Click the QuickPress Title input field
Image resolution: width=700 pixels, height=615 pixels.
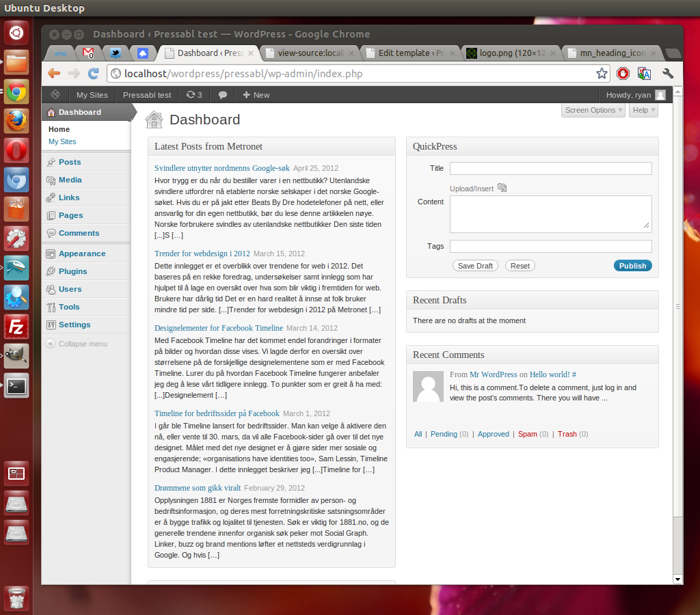click(x=551, y=168)
